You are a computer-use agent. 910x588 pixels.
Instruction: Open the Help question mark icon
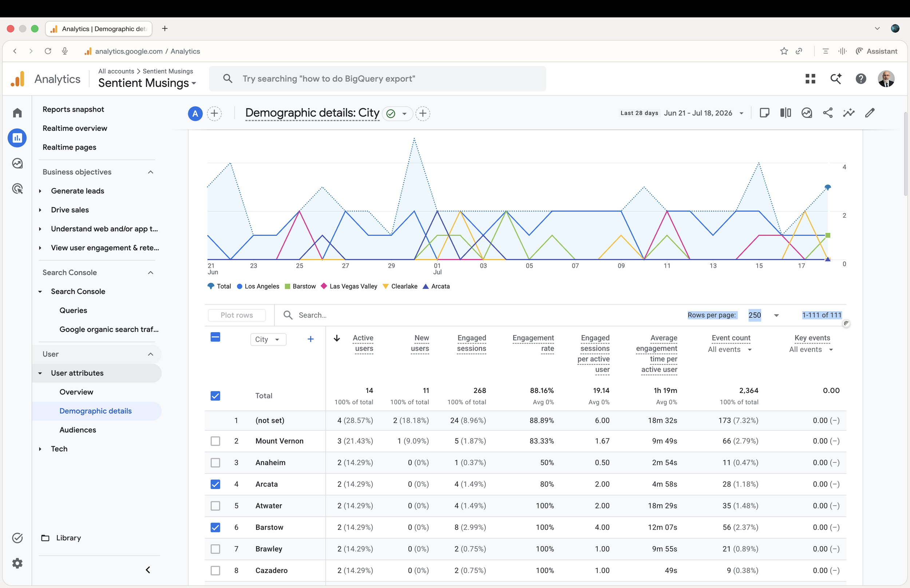861,79
